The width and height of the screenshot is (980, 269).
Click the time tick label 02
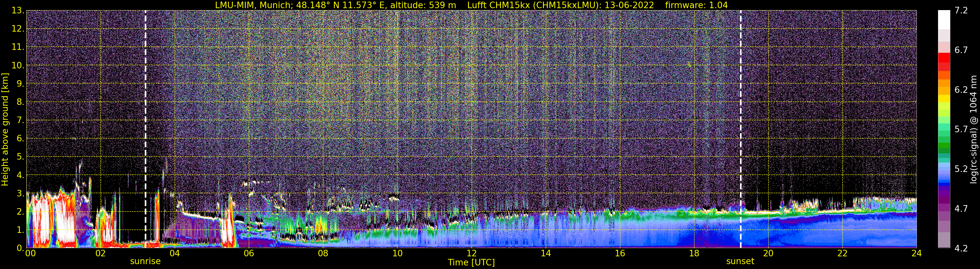(101, 253)
